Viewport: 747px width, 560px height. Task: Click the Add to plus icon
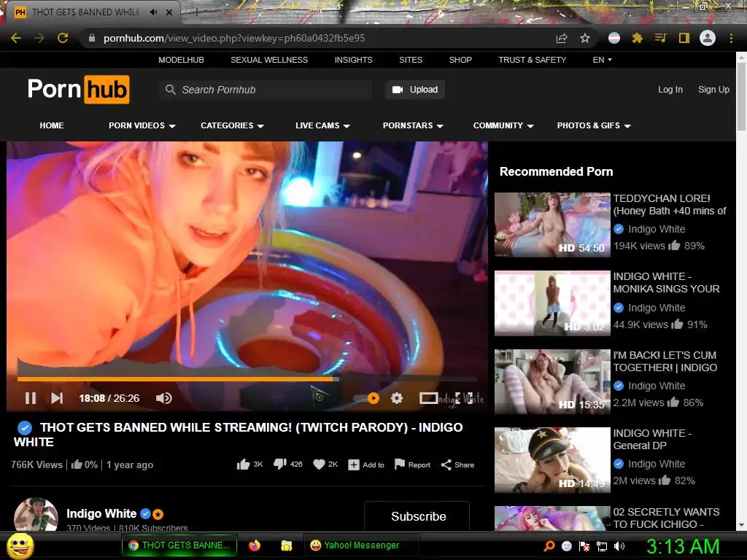354,464
